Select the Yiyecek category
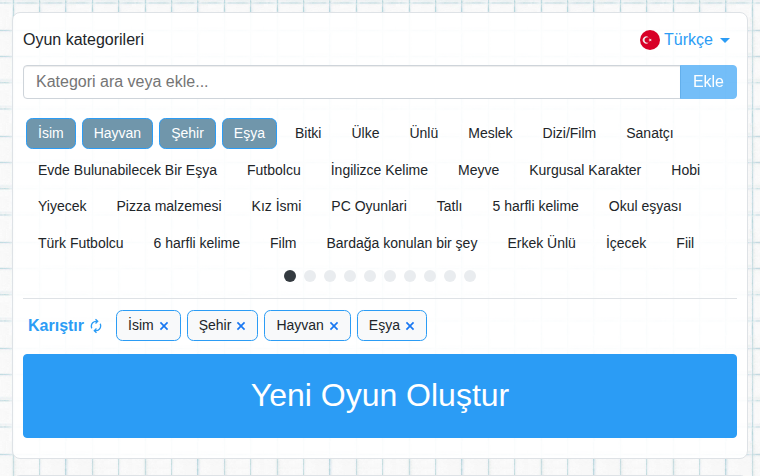 (62, 206)
